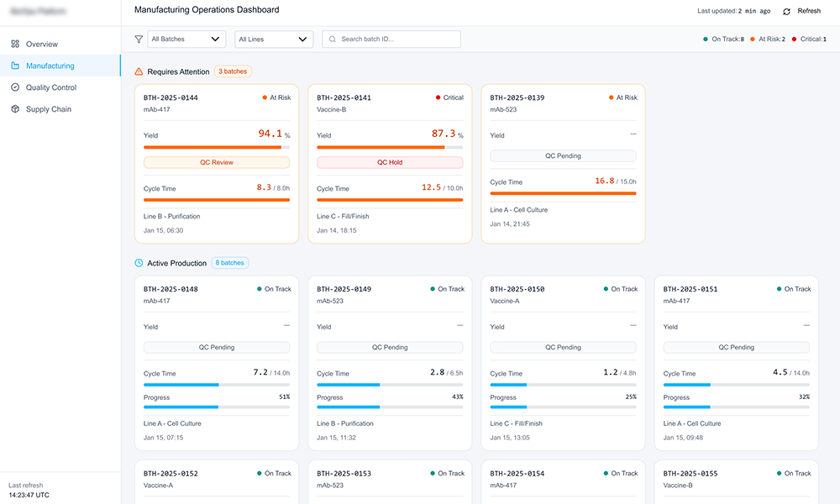Click the QC Hold badge on BTH-2025-0141
The height and width of the screenshot is (504, 840).
(390, 162)
